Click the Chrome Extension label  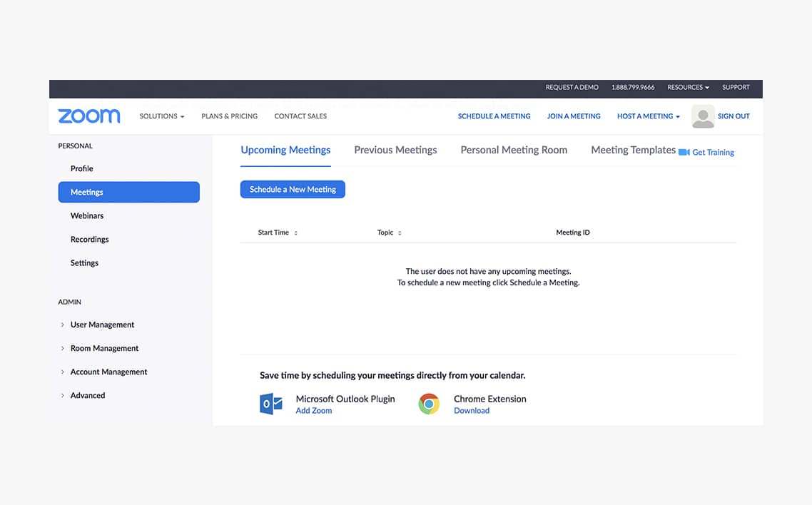490,399
